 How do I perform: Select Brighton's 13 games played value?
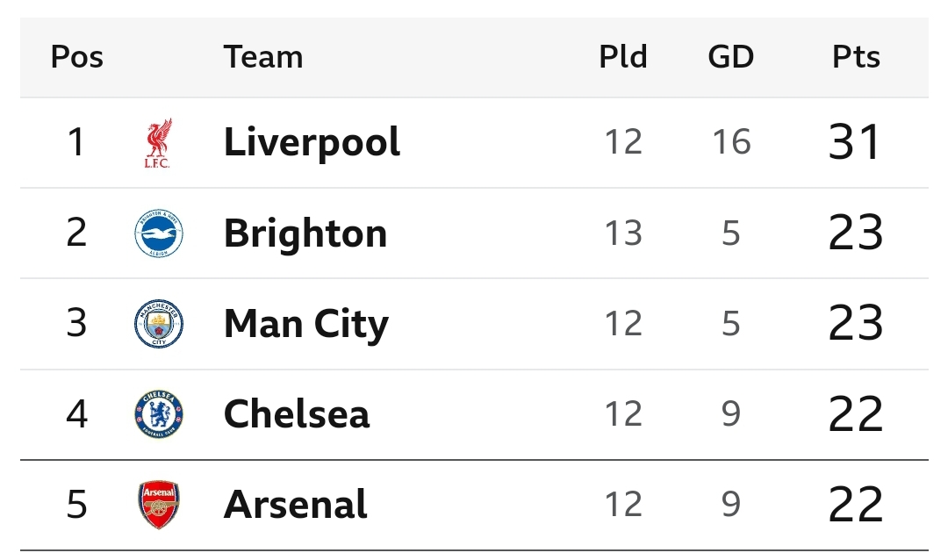(623, 233)
